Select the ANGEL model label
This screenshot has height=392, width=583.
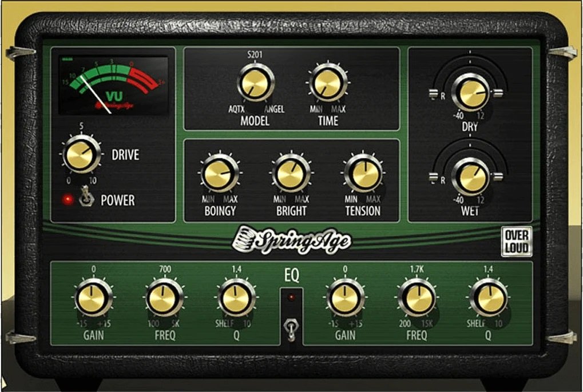(274, 109)
